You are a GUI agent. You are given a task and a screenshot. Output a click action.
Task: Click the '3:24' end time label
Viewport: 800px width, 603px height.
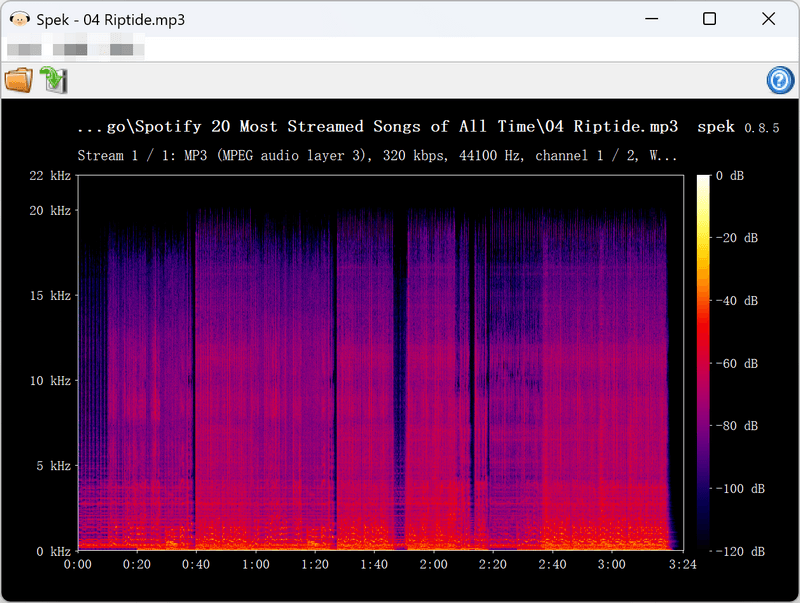coord(683,565)
